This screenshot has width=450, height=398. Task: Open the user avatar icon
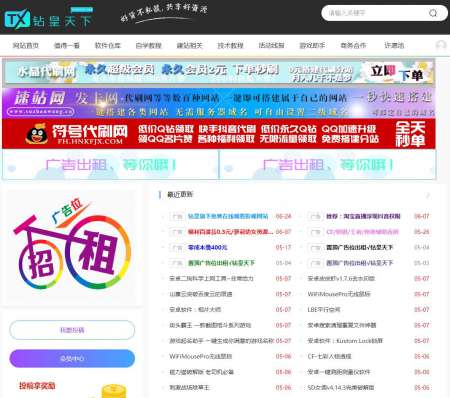(x=441, y=45)
